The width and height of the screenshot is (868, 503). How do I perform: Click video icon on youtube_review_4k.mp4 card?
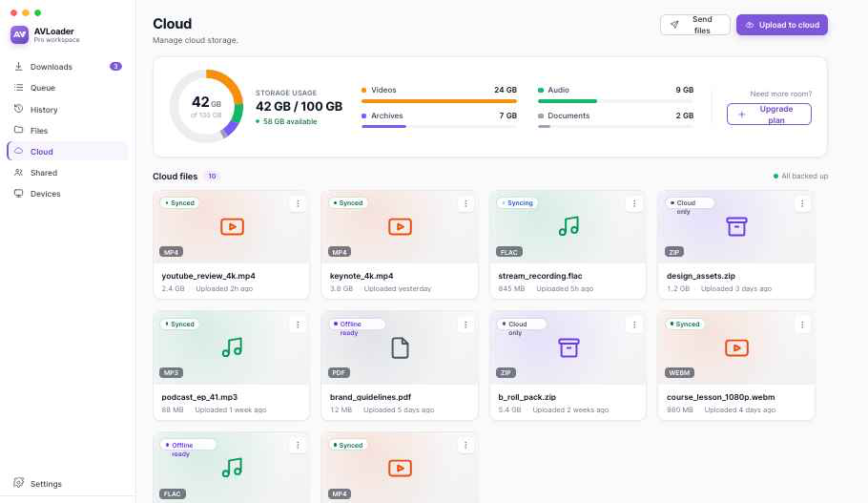point(232,226)
